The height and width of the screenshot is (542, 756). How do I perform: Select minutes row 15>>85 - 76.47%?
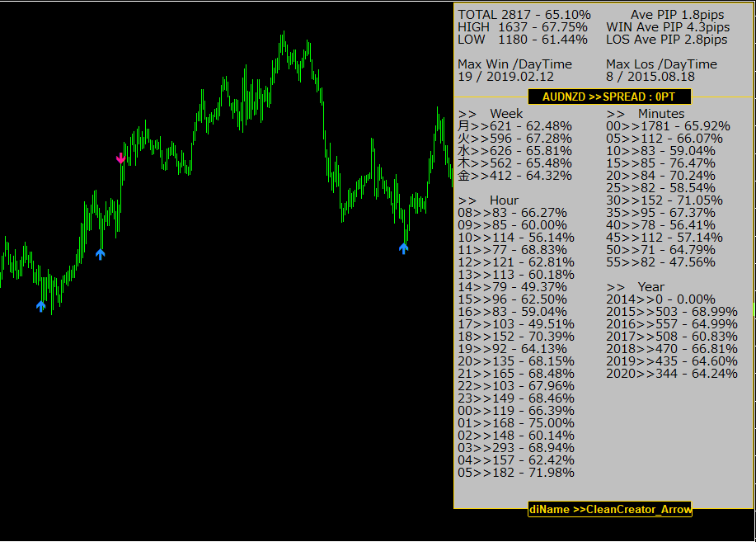tap(660, 163)
